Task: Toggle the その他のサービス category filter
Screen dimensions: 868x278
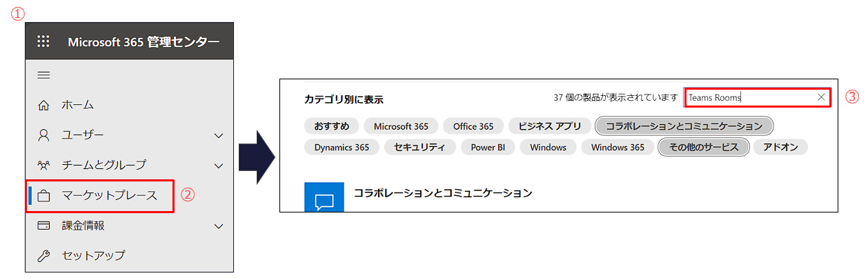Action: pos(704,147)
